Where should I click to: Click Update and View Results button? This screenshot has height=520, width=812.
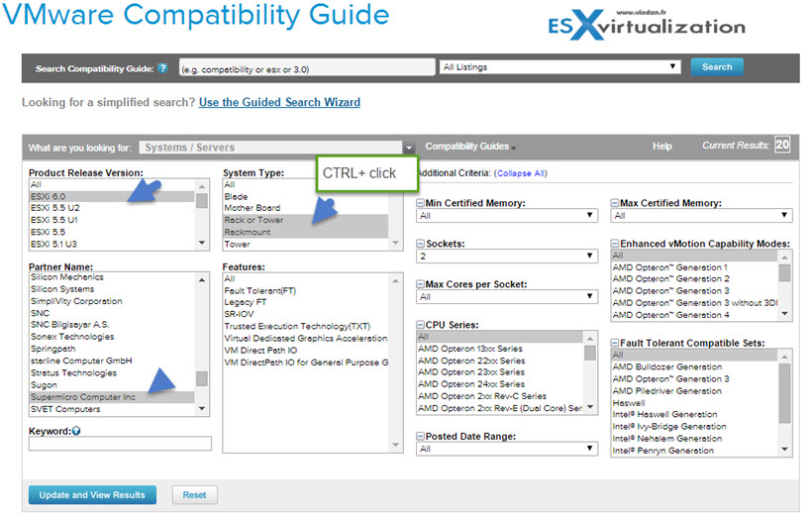pos(92,495)
